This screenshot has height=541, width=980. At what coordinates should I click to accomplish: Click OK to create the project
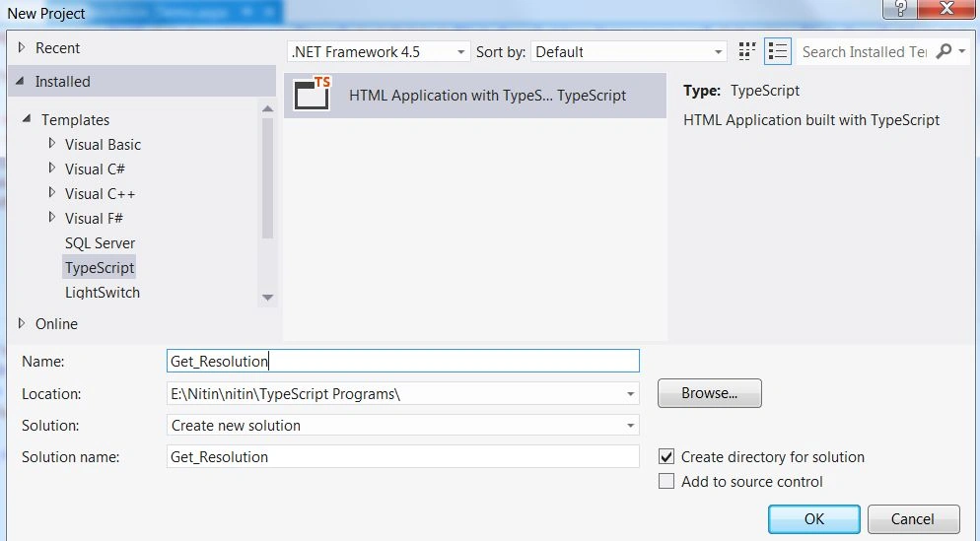coord(813,519)
